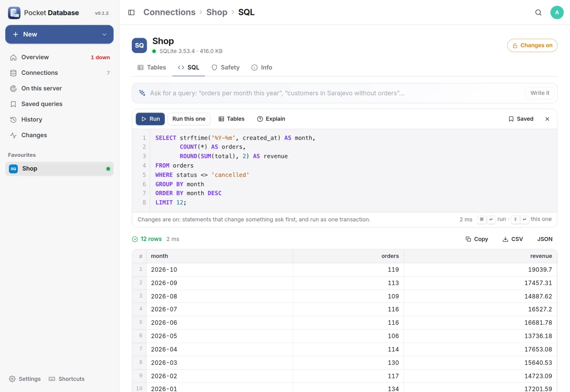Export results as JSON
The height and width of the screenshot is (392, 570).
point(545,239)
